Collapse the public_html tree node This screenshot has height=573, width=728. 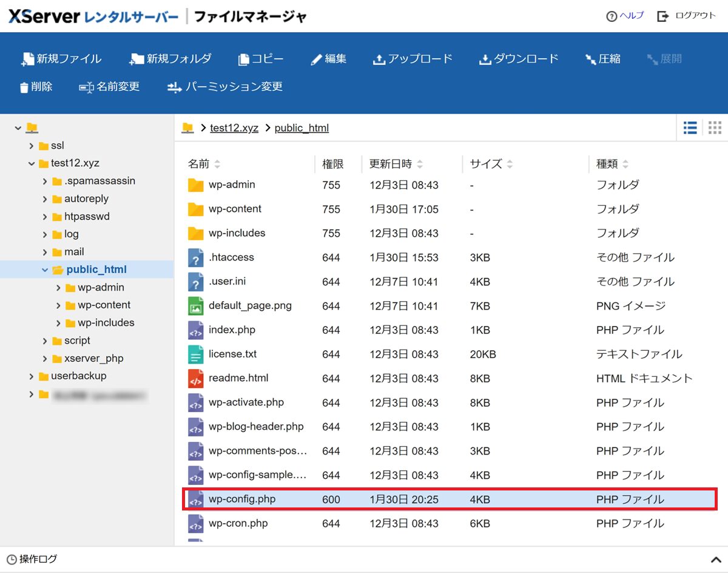point(45,270)
